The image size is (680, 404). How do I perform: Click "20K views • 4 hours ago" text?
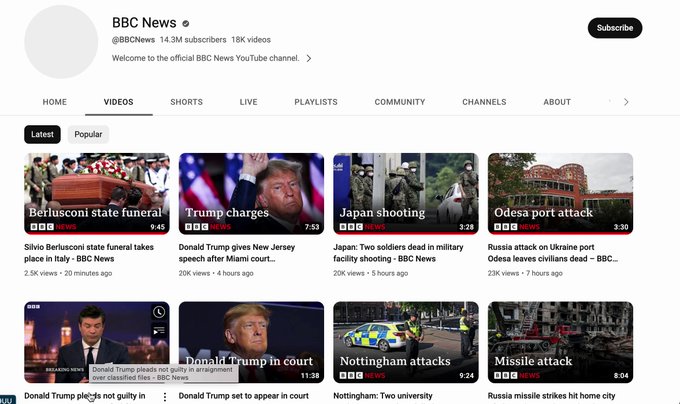coord(216,273)
